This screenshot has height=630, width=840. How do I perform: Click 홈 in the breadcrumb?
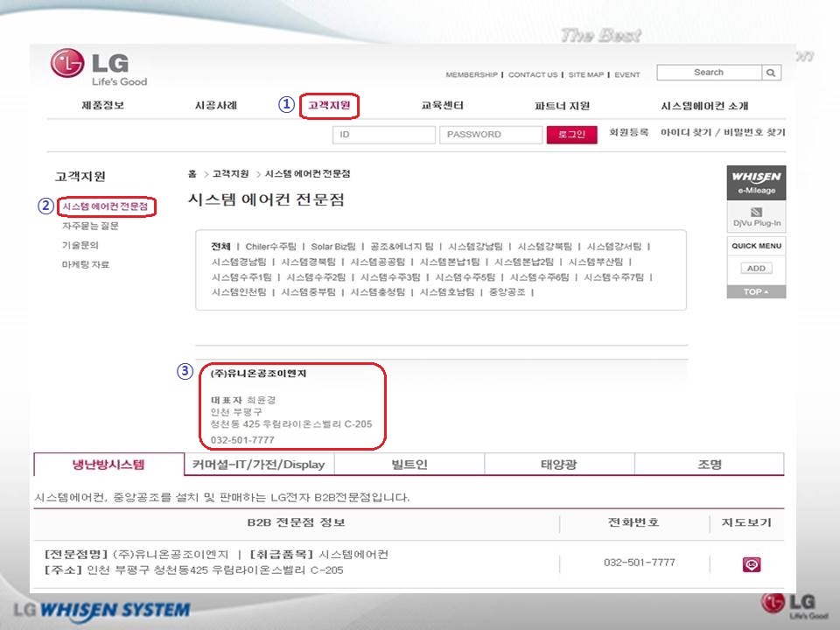[x=192, y=173]
